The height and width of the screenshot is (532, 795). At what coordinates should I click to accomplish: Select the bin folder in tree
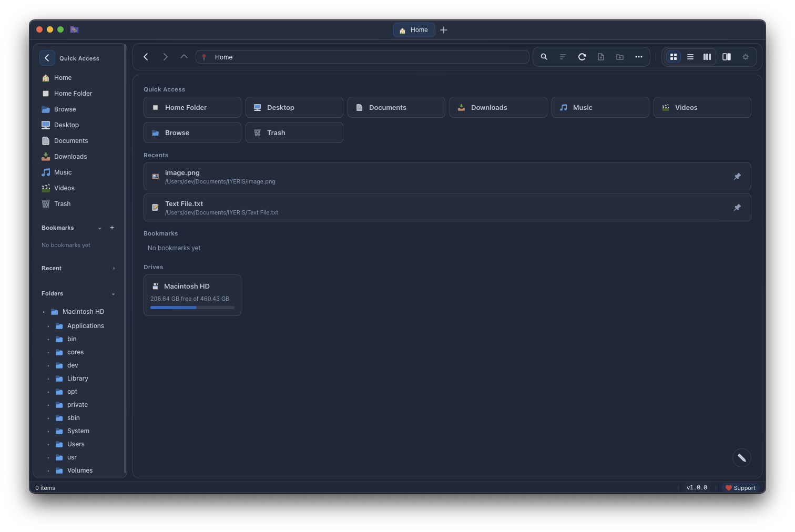coord(72,339)
